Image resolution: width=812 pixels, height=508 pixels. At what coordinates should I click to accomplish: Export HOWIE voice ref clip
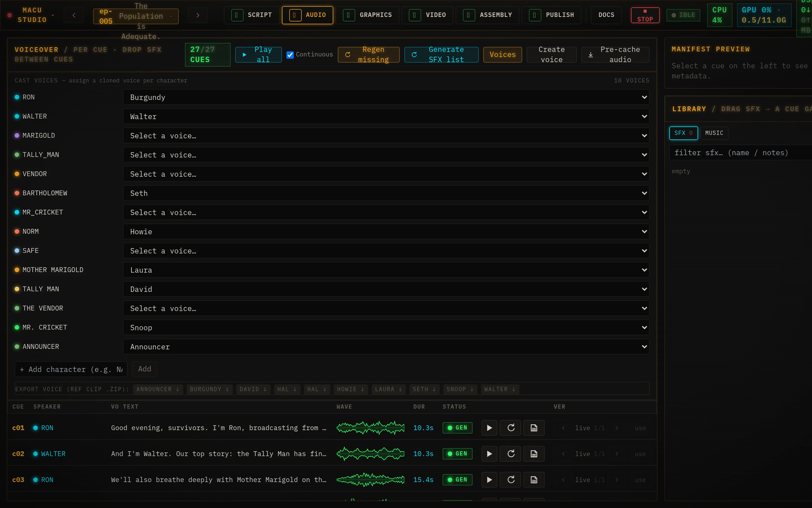coord(351,389)
